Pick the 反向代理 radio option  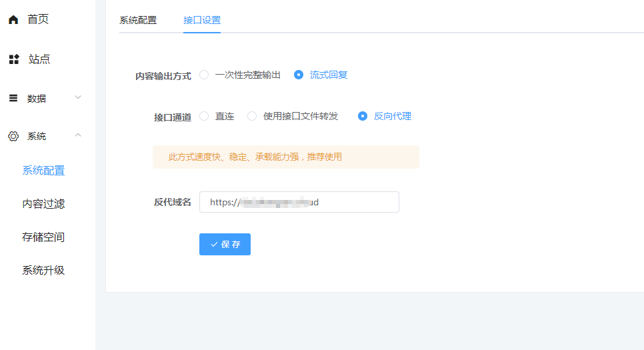click(363, 116)
